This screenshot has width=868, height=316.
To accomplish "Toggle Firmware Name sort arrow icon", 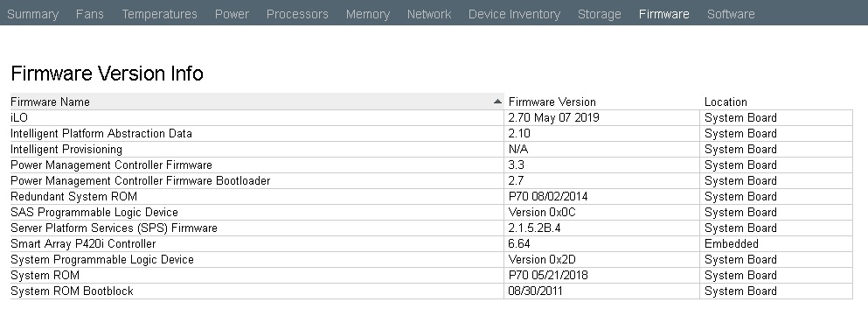I will pyautogui.click(x=497, y=102).
